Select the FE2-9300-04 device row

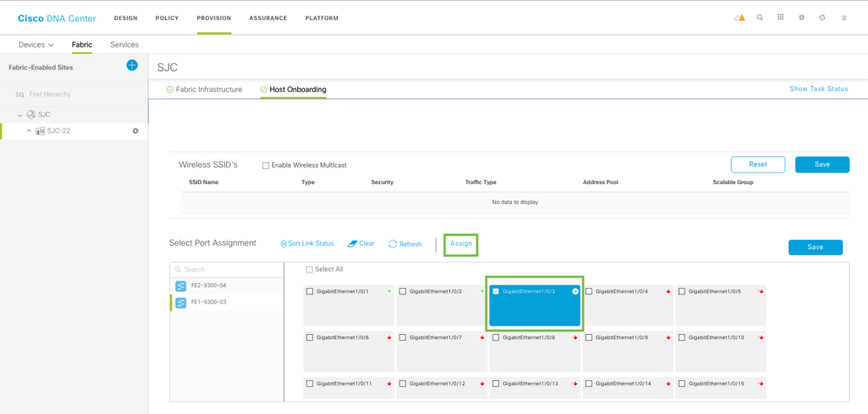click(227, 286)
